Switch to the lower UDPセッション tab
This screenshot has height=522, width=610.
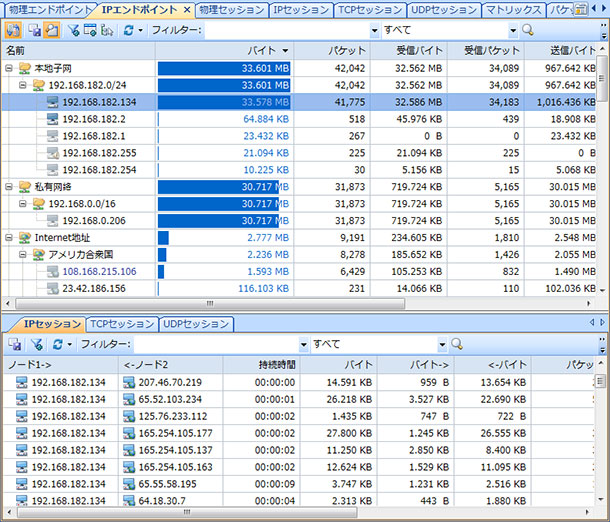pyautogui.click(x=196, y=324)
